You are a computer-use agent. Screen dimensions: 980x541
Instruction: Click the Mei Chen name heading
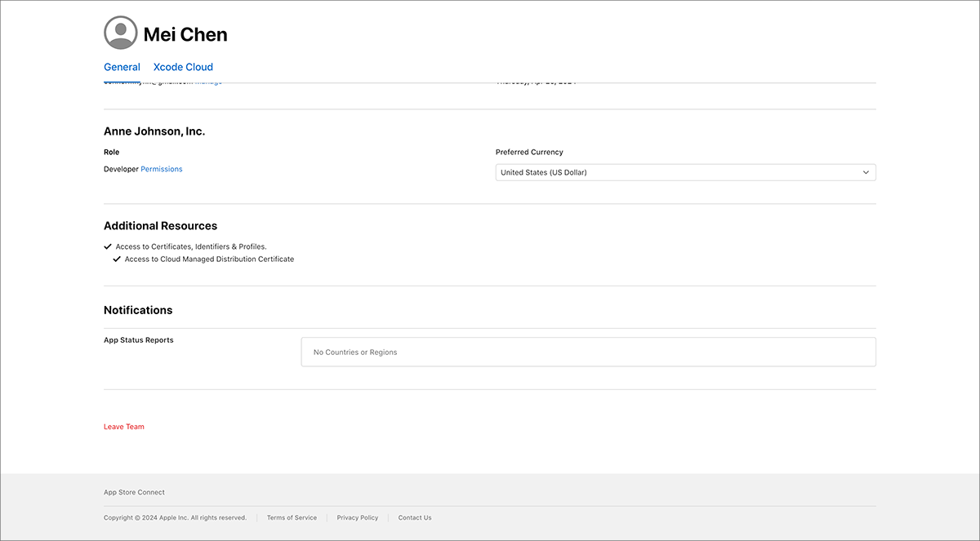(185, 34)
